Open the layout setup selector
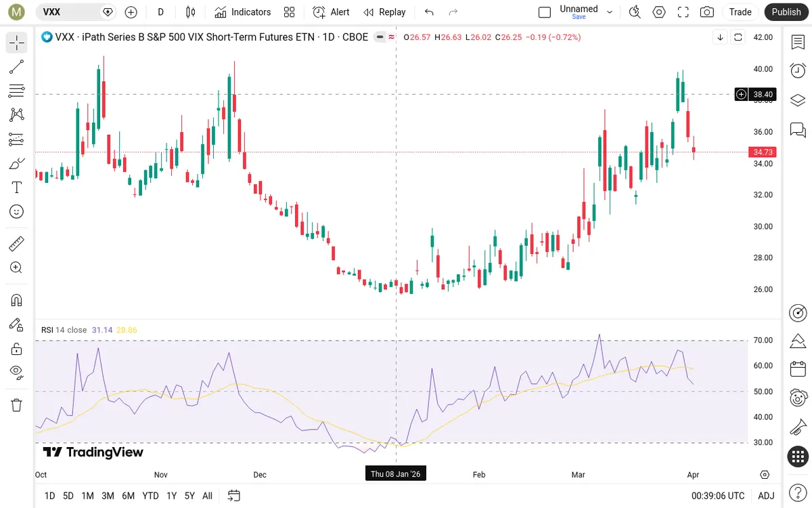The width and height of the screenshot is (812, 508). (545, 12)
